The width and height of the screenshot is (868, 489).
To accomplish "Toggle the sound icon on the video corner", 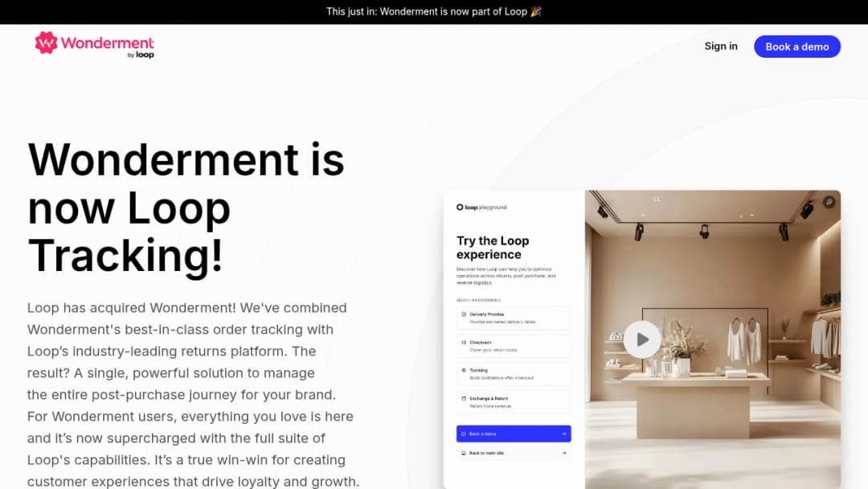I will click(829, 202).
